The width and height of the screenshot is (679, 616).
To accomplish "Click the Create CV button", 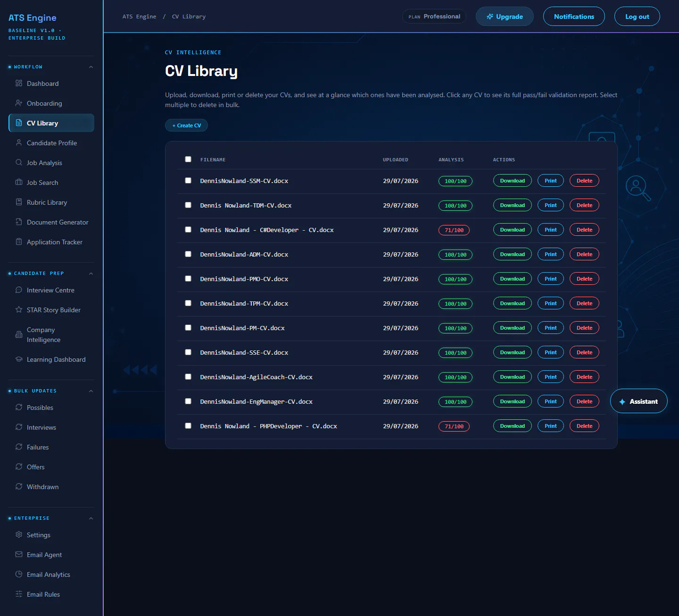I will [x=186, y=125].
